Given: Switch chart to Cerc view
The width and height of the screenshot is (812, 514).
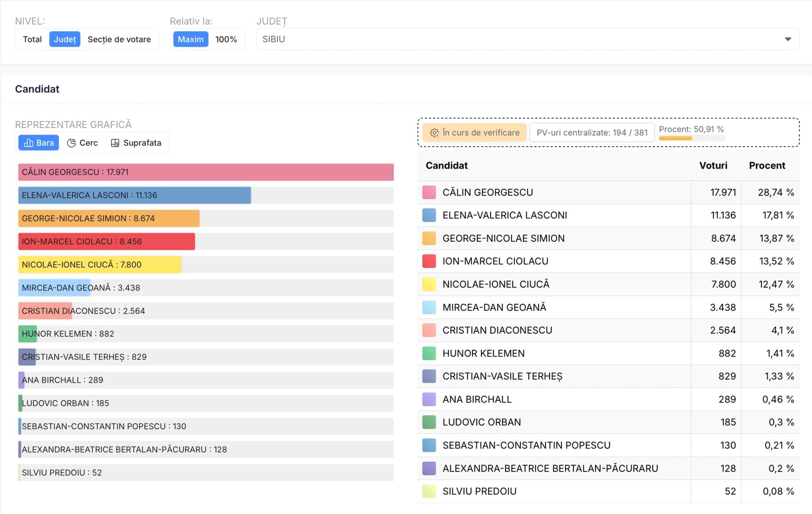Looking at the screenshot, I should click(82, 143).
